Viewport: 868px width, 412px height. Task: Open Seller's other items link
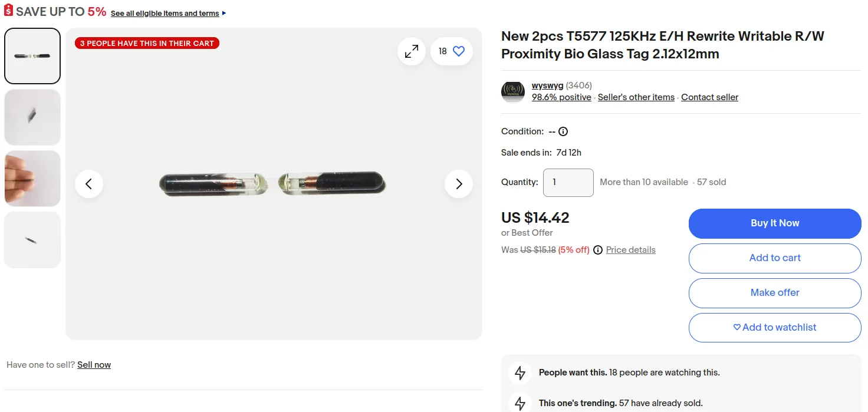(x=636, y=97)
